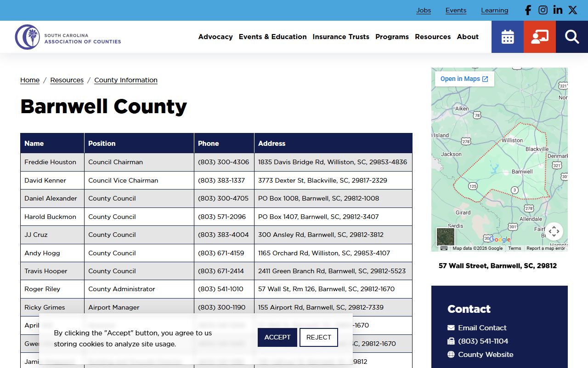Click the address 57 Wall Street below map
Image resolution: width=588 pixels, height=368 pixels.
point(498,266)
